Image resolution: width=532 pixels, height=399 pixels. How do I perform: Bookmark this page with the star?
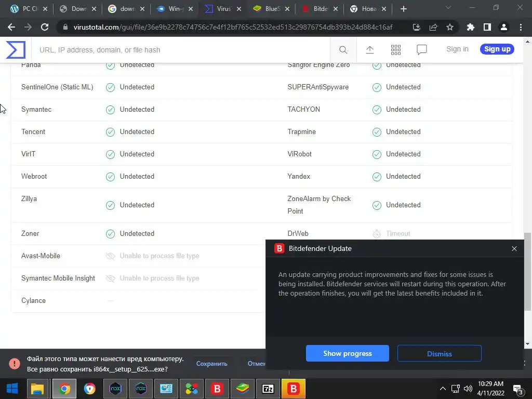[449, 27]
